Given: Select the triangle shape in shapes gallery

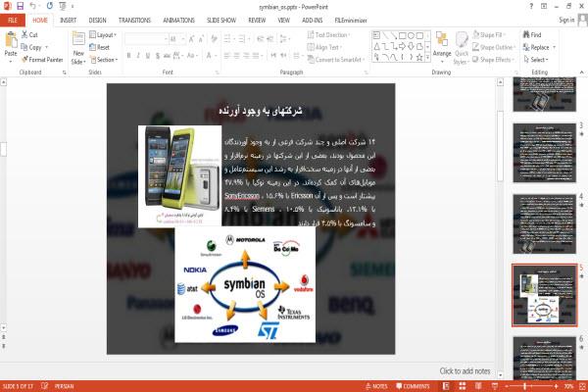Looking at the screenshot, I should click(x=376, y=46).
